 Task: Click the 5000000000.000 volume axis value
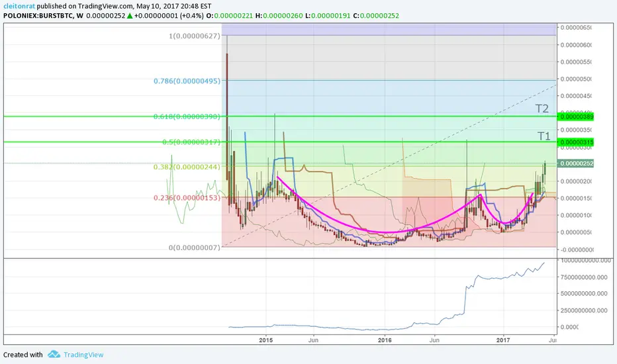(x=584, y=294)
